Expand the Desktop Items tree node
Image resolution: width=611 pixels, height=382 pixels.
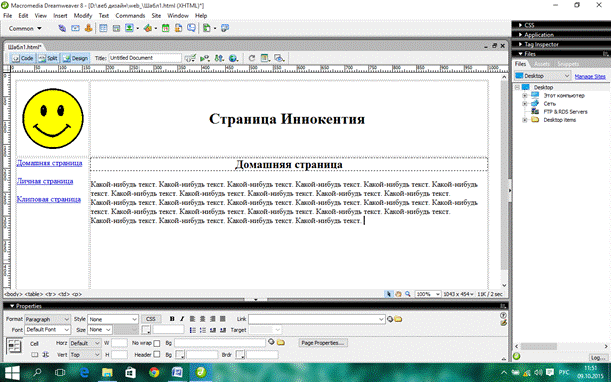pos(524,120)
